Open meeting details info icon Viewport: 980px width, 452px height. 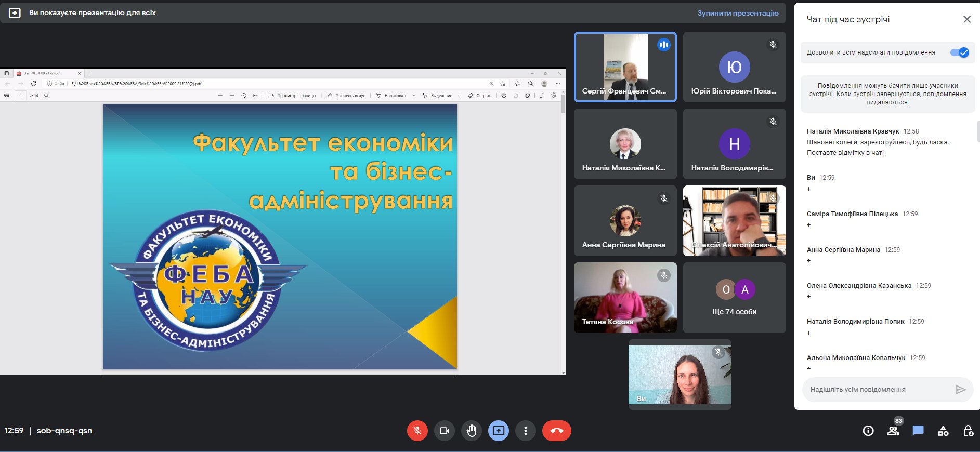coord(868,431)
